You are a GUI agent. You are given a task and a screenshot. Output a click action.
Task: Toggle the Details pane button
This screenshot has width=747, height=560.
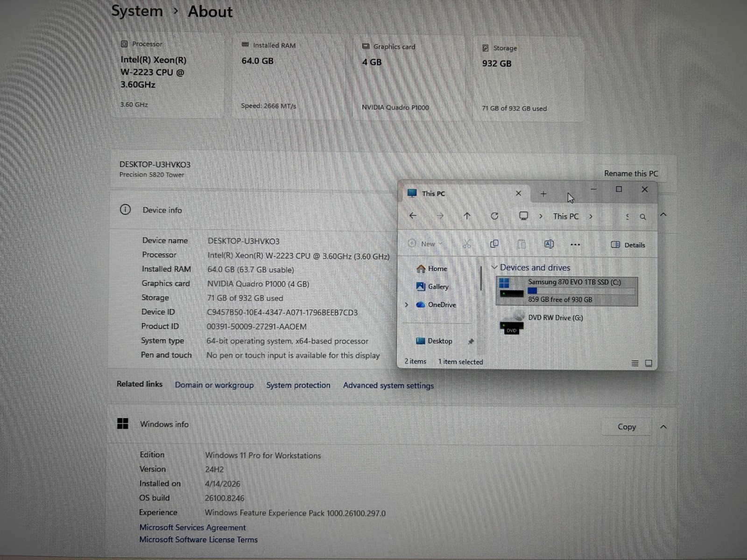[x=628, y=245]
